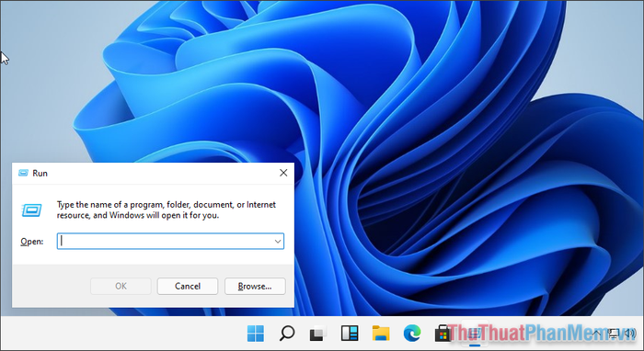Screen dimensions: 644x351
Task: Click the Browse... button
Action: pyautogui.click(x=255, y=286)
